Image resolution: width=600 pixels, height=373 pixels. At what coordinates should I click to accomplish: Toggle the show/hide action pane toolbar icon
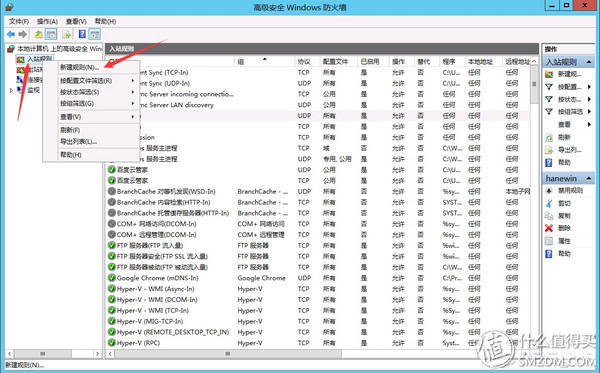point(95,34)
